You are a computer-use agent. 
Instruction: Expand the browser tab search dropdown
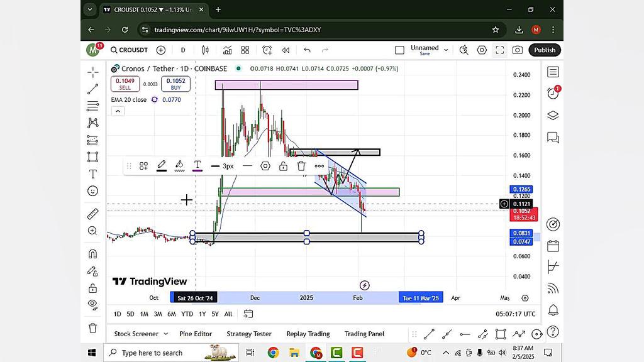pos(89,9)
